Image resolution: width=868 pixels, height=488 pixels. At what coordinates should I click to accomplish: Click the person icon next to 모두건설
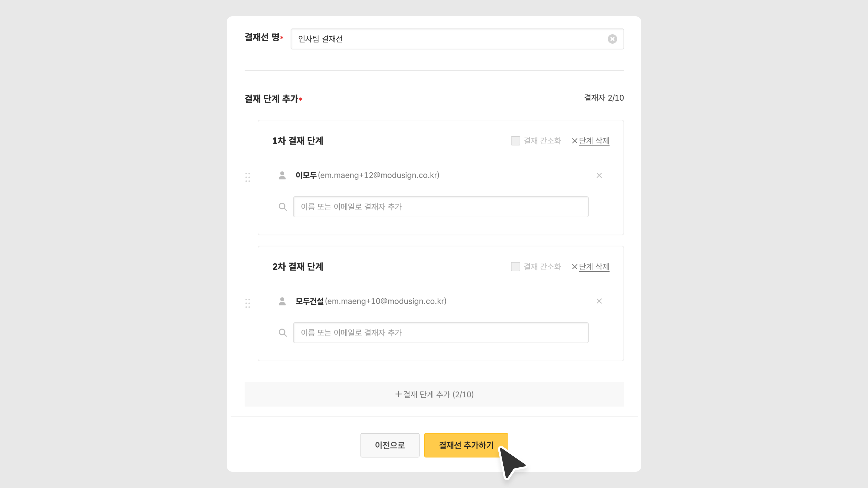pyautogui.click(x=282, y=301)
